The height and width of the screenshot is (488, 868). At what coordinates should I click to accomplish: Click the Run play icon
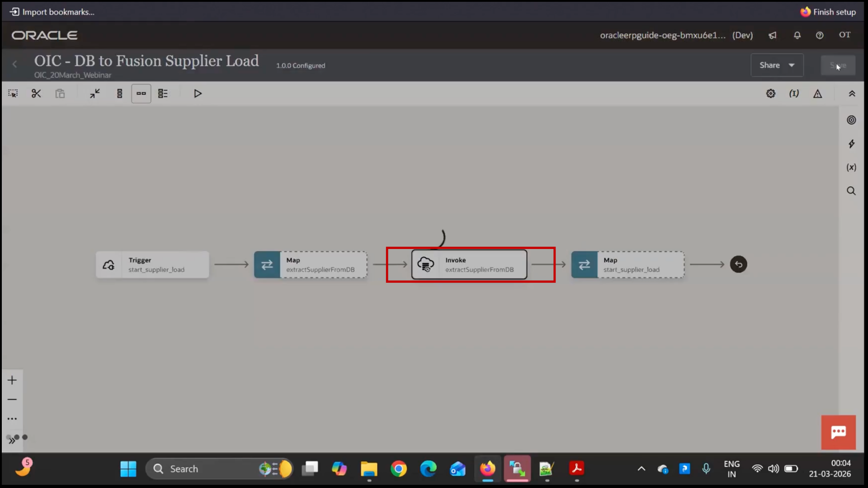(198, 94)
